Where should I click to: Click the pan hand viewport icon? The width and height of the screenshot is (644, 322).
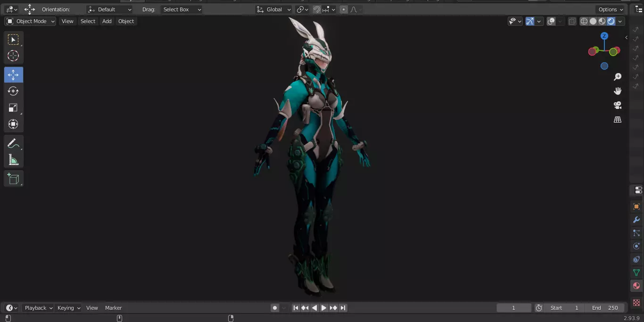click(x=618, y=91)
